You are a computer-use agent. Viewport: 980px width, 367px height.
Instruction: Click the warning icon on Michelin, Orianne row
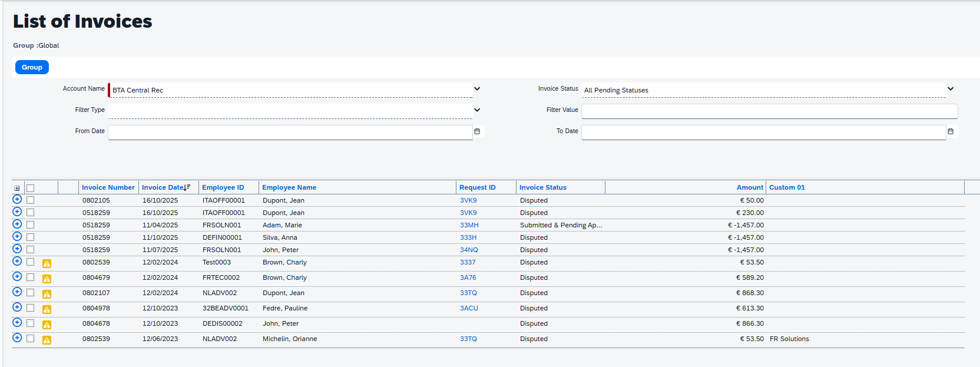tap(47, 340)
